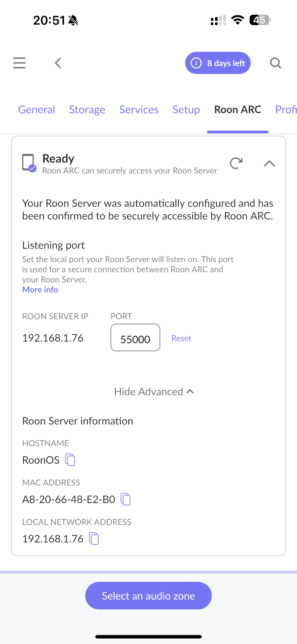Image resolution: width=297 pixels, height=644 pixels.
Task: Switch to the General tab
Action: pos(37,109)
